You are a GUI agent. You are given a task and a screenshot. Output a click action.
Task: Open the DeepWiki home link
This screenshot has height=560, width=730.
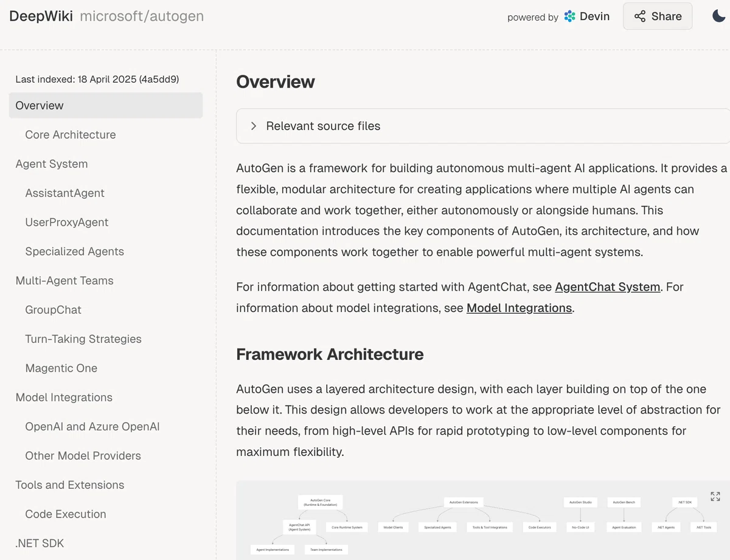[41, 16]
